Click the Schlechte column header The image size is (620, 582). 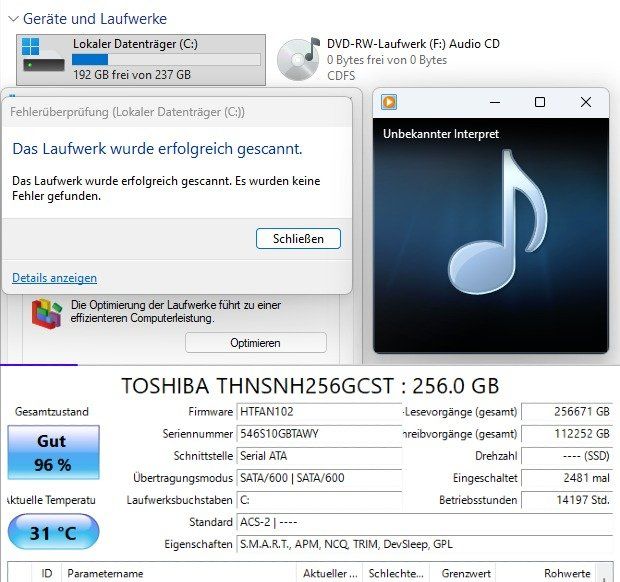point(395,573)
